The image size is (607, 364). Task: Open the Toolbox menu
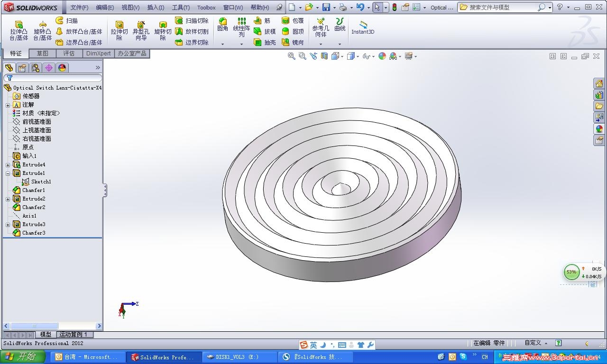(206, 8)
